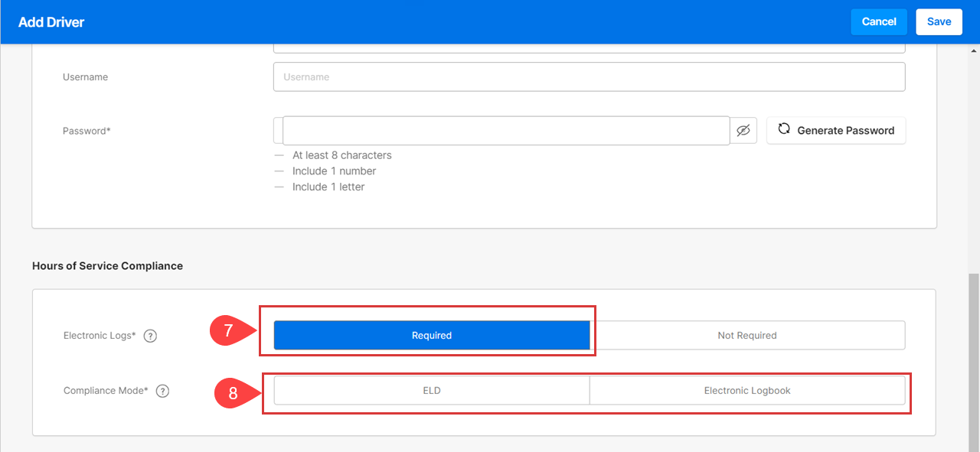980x452 pixels.
Task: Toggle password visibility with the eye icon
Action: tap(743, 131)
